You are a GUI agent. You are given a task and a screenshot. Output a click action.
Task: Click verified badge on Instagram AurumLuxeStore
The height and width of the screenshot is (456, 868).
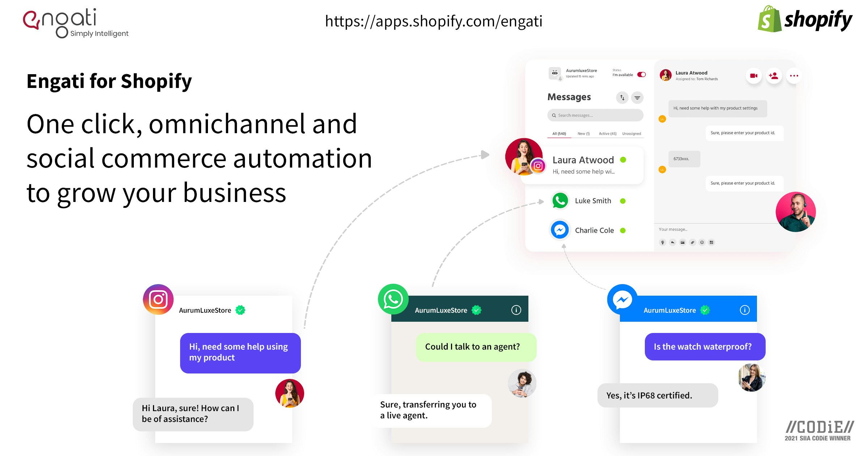click(241, 310)
